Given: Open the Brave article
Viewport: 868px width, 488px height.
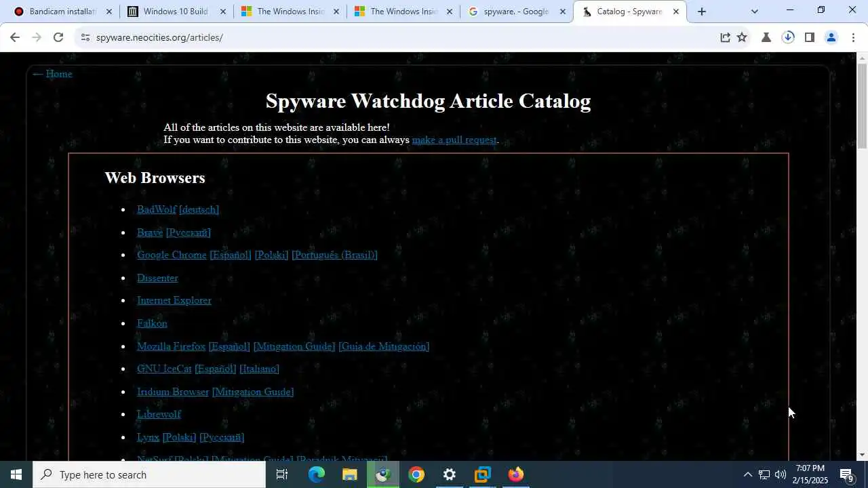Looking at the screenshot, I should click(150, 232).
